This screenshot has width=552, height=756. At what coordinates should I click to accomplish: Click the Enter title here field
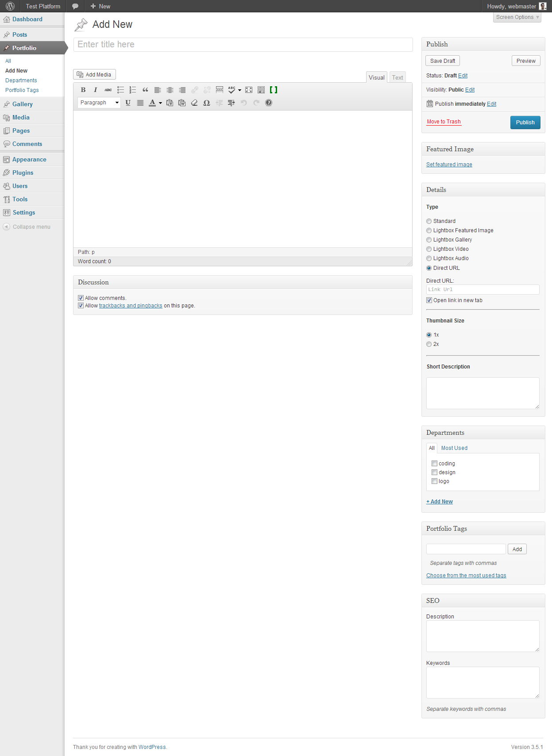point(243,44)
